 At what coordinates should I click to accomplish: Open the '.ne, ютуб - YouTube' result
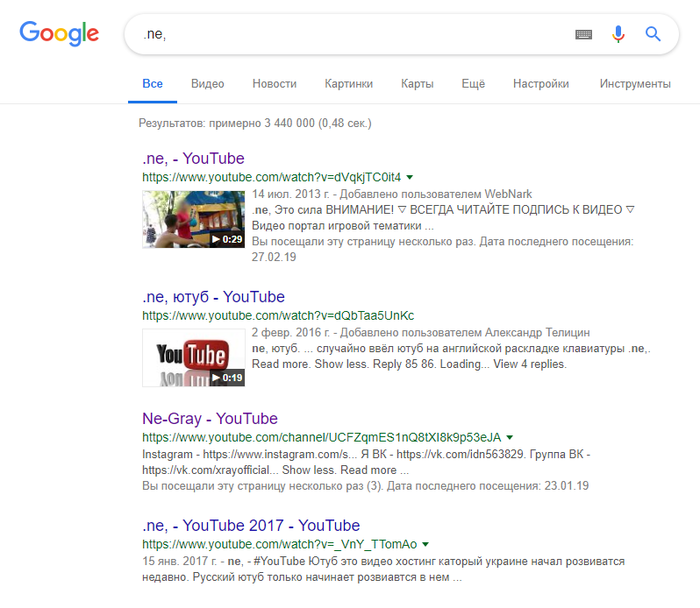point(213,297)
